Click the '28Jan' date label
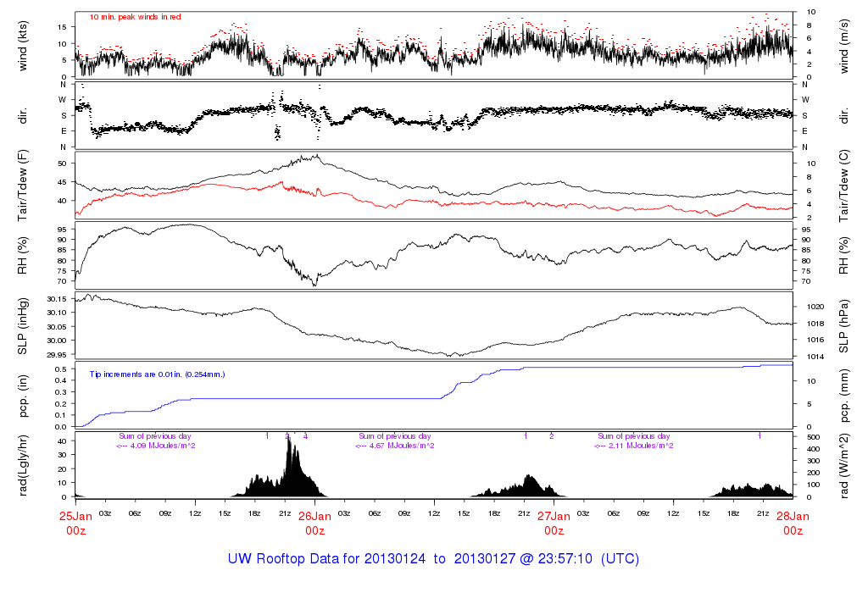Image resolution: width=868 pixels, height=593 pixels. pyautogui.click(x=793, y=517)
